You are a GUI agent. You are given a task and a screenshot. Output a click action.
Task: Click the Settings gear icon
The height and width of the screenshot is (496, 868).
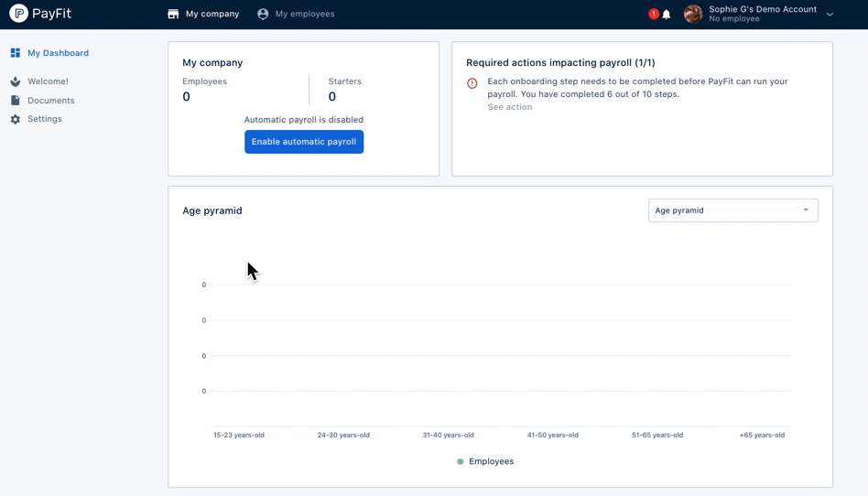coord(16,119)
